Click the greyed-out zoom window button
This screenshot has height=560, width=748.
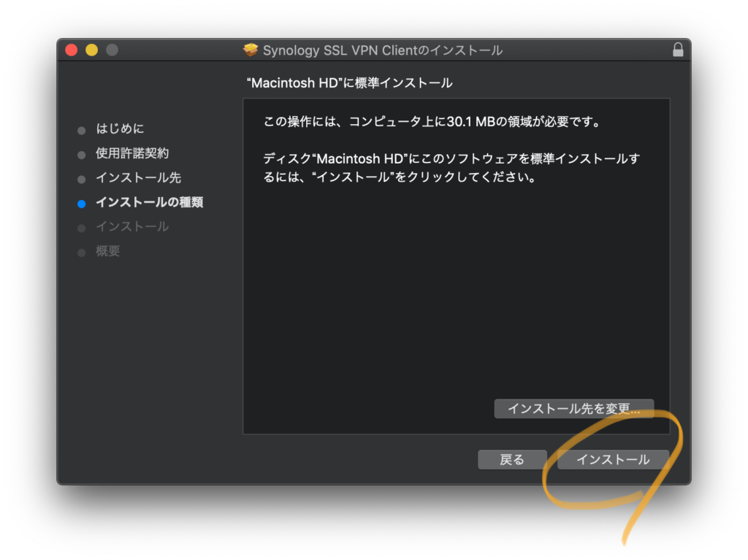click(x=112, y=50)
